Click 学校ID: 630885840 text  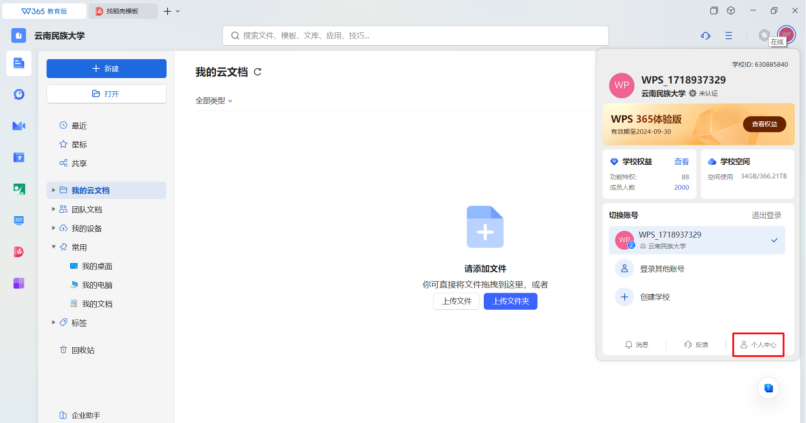(x=760, y=64)
